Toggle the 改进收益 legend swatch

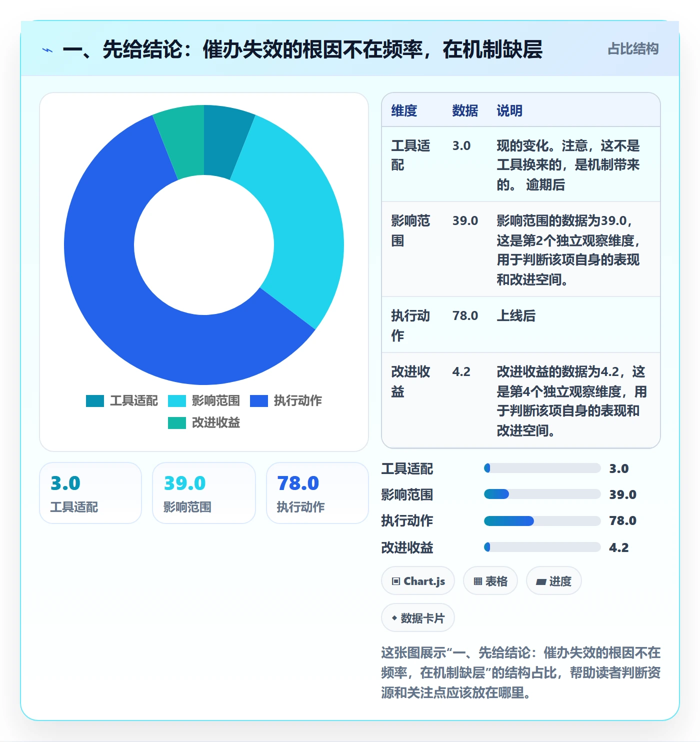click(177, 423)
